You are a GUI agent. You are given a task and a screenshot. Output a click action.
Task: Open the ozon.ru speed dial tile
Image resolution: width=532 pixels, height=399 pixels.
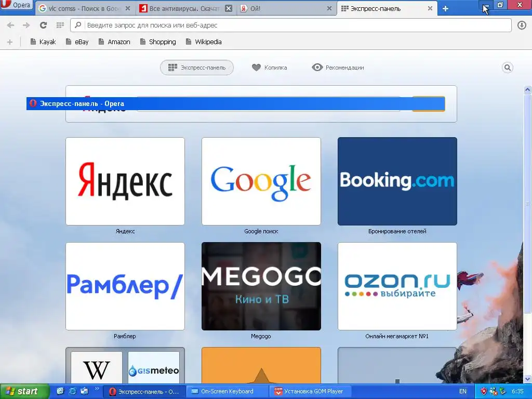click(x=397, y=286)
